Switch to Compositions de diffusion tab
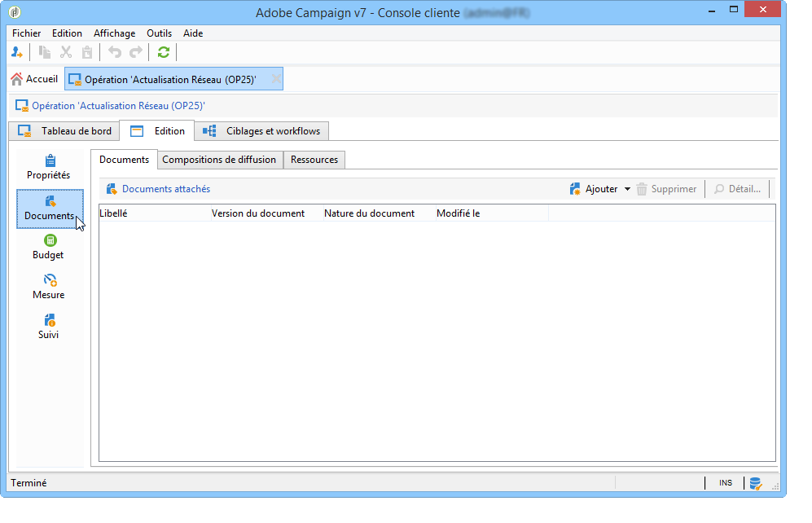The height and width of the screenshot is (523, 812). pyautogui.click(x=219, y=160)
